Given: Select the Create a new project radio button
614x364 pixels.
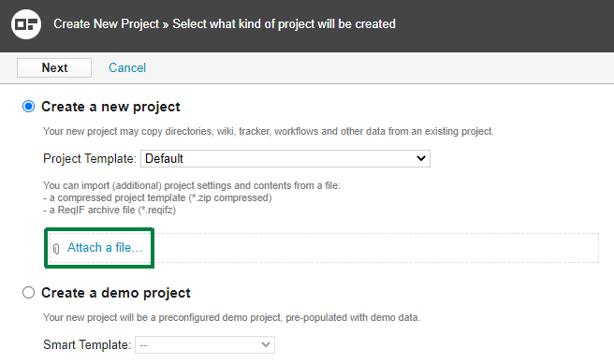Looking at the screenshot, I should 28,107.
